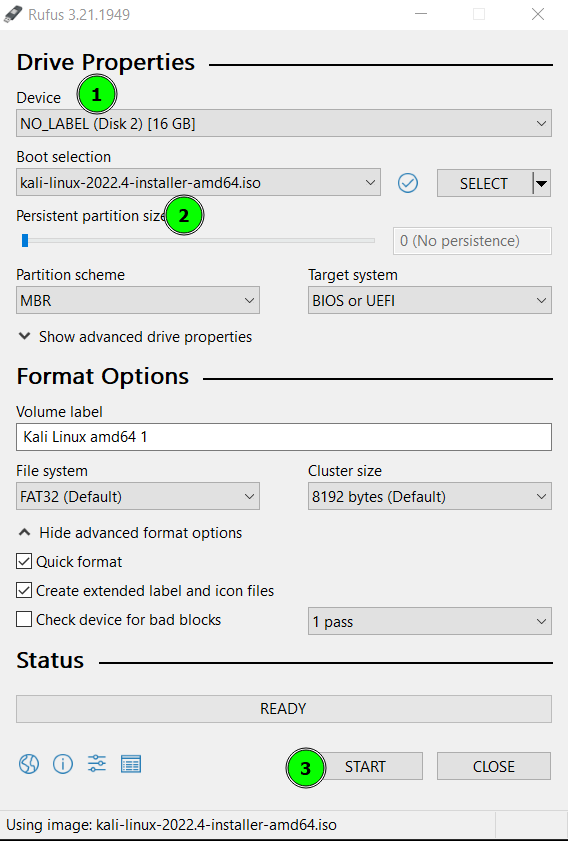
Task: Collapse Hide advanced format options
Action: (x=130, y=533)
